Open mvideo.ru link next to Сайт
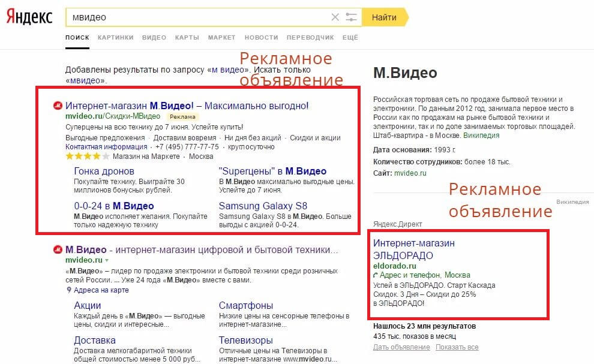The height and width of the screenshot is (364, 594). tap(410, 173)
